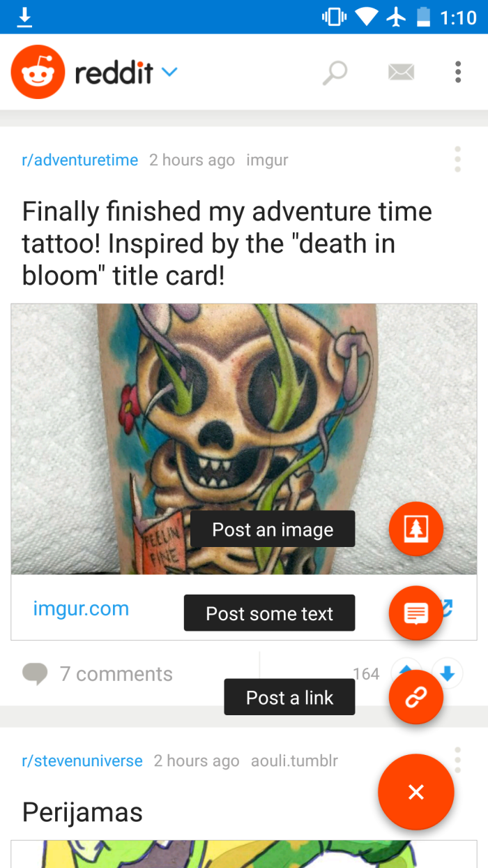
Task: Open the adventure time post's three-dot options
Action: (x=457, y=160)
